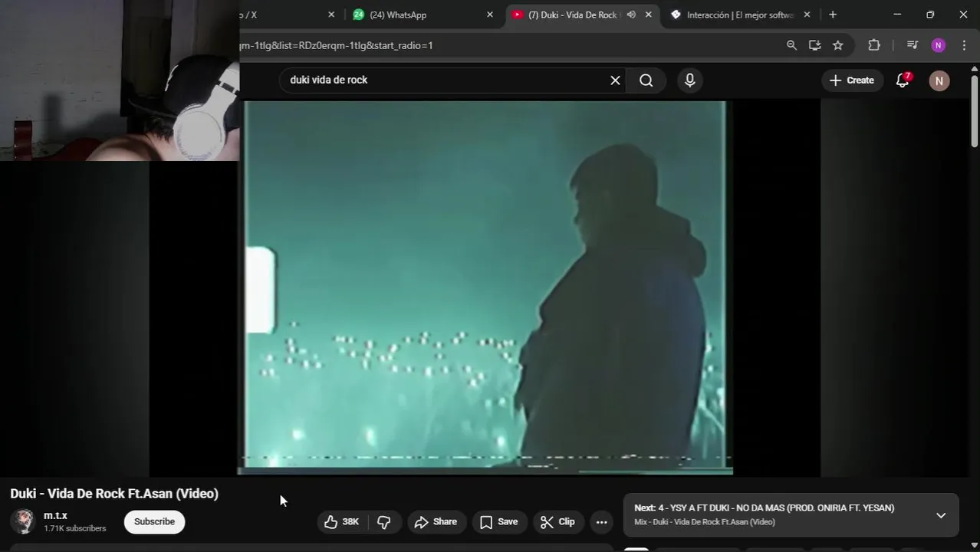Minimize the Chrome window
Viewport: 980px width, 552px height.
coord(897,15)
